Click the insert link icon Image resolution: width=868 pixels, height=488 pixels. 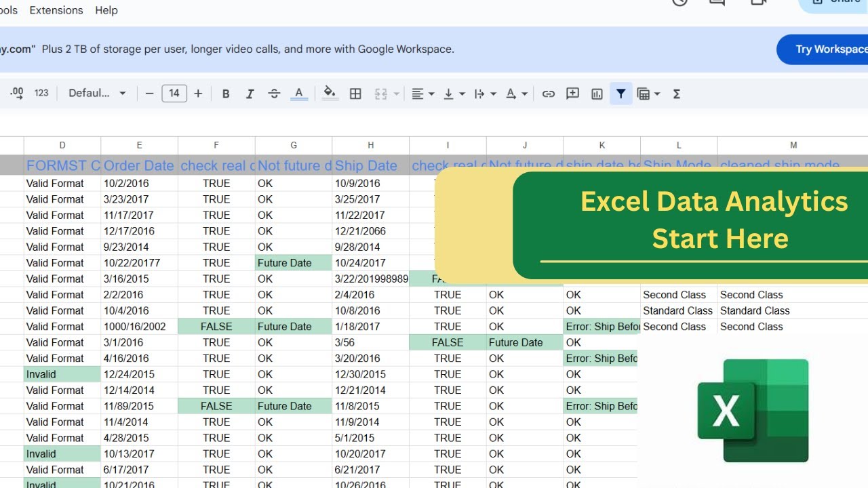tap(549, 94)
